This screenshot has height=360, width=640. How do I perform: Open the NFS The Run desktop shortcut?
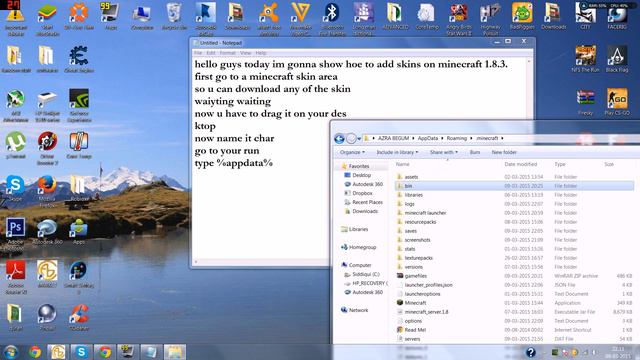585,59
